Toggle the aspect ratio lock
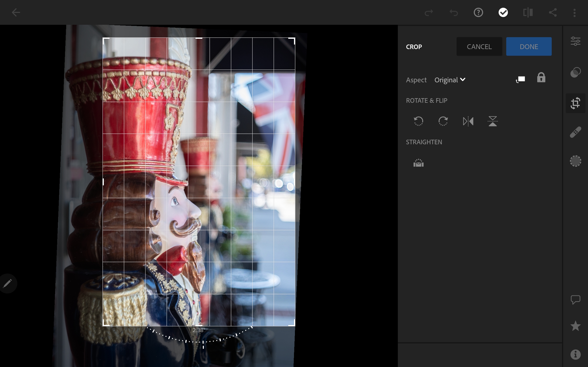588x367 pixels. (541, 78)
